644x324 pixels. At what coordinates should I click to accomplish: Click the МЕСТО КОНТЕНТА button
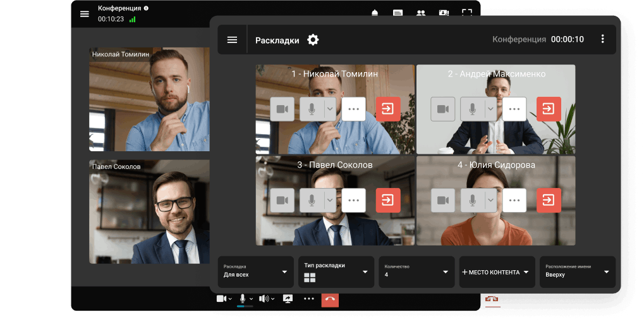pyautogui.click(x=496, y=272)
